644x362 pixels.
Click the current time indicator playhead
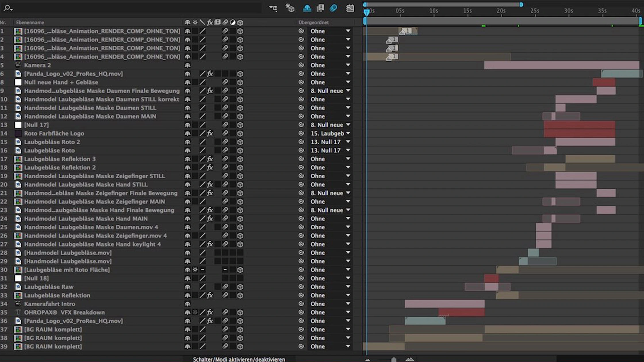coord(367,12)
